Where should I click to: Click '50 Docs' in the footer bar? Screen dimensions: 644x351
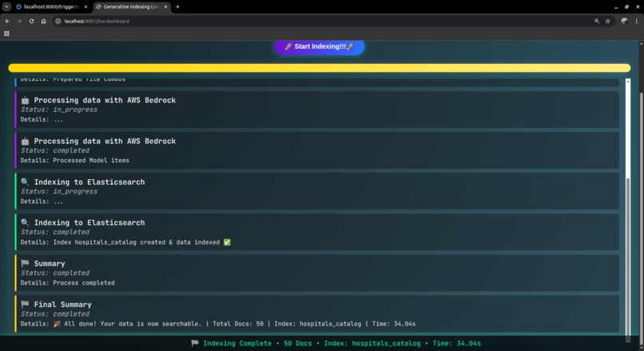298,343
